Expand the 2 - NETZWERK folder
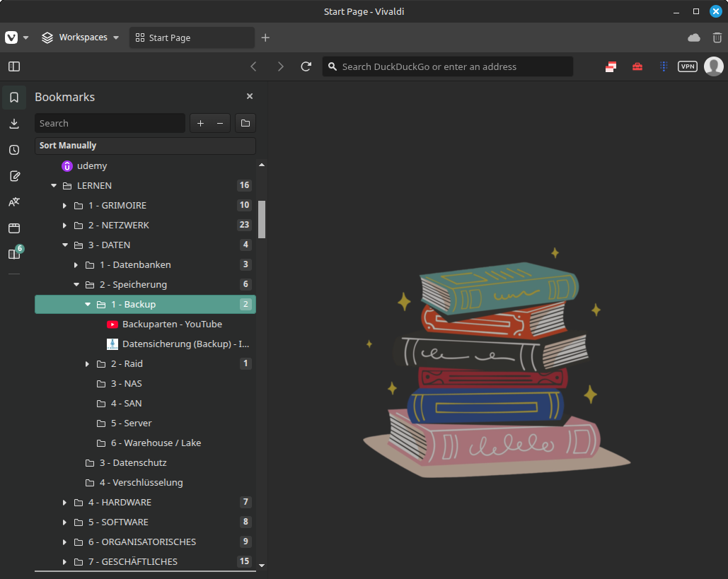Screen dimensions: 728x579 [x=64, y=225]
